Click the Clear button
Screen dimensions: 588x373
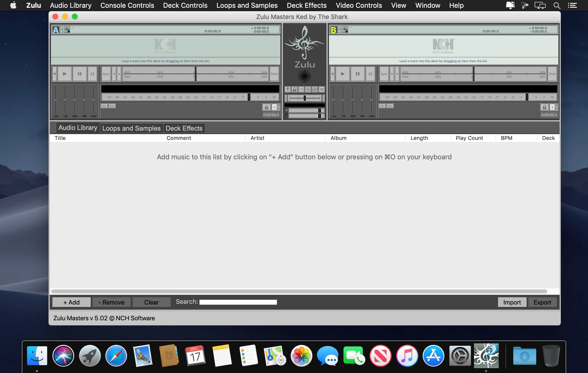151,302
